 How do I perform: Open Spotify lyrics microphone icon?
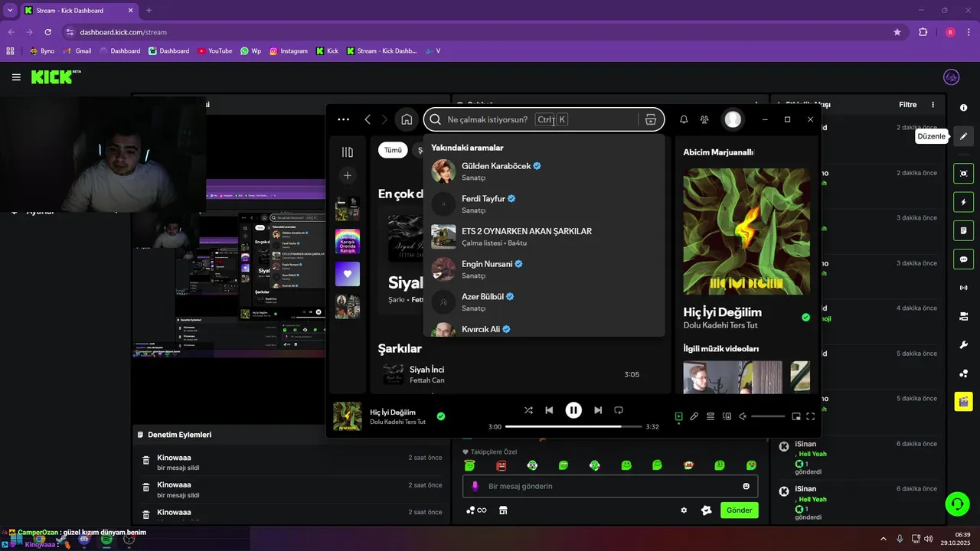tap(694, 416)
